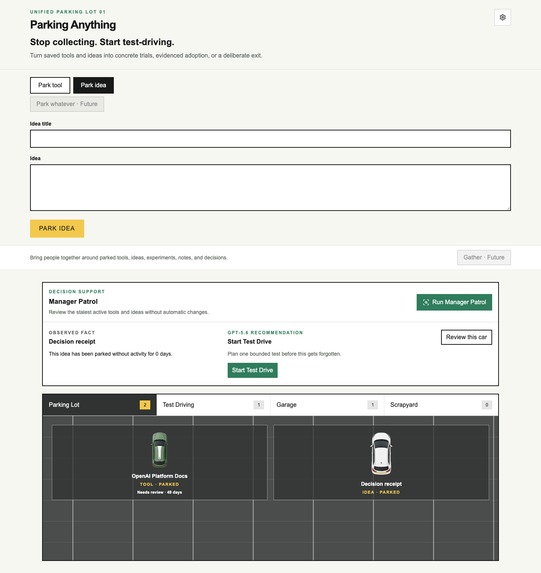Image resolution: width=541 pixels, height=573 pixels.
Task: Click the 'Turn saved tools and ideas' subtitle
Action: (x=146, y=56)
